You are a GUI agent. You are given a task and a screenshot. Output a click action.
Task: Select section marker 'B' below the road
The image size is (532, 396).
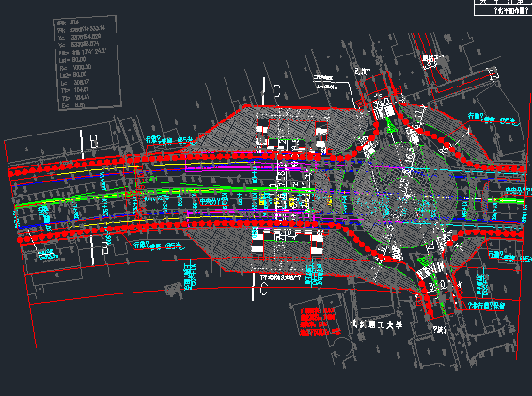(105, 248)
